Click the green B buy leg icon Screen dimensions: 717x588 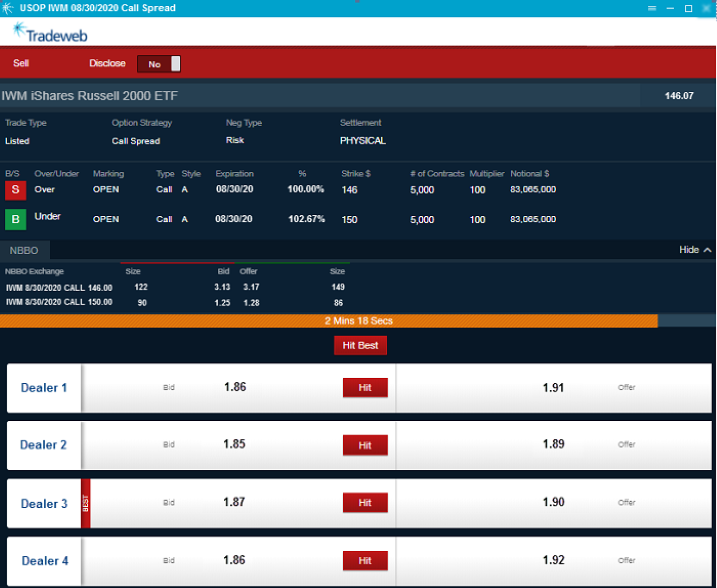click(16, 219)
